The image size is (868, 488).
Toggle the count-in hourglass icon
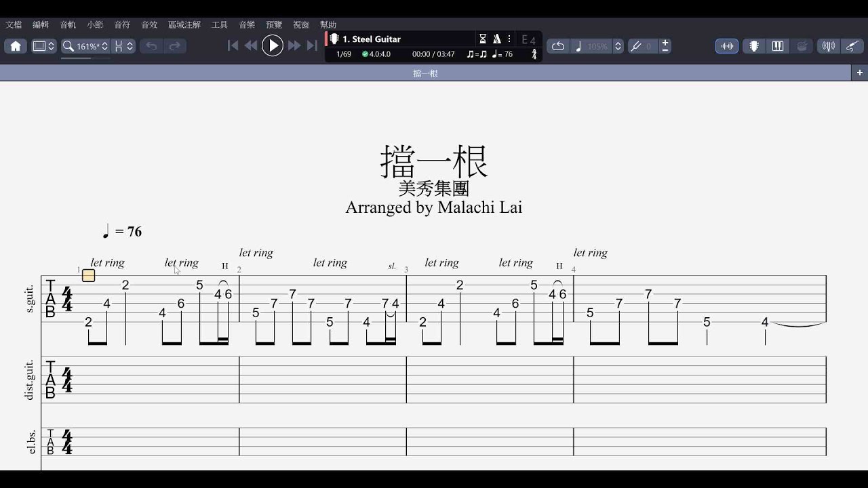[483, 39]
